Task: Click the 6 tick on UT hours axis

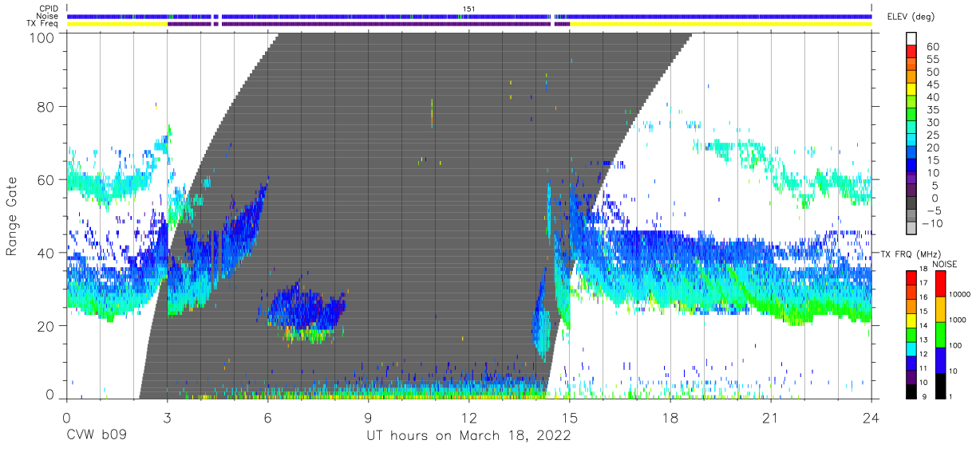Action: [267, 417]
